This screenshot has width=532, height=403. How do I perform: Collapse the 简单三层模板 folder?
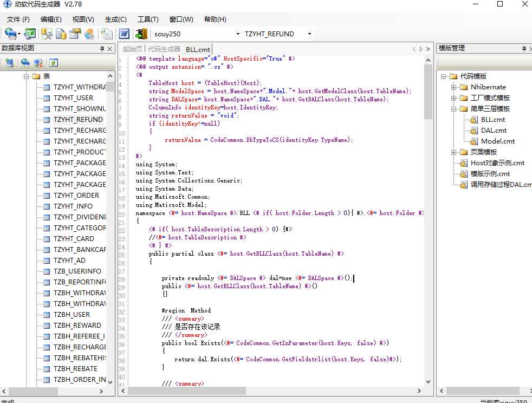click(x=453, y=109)
